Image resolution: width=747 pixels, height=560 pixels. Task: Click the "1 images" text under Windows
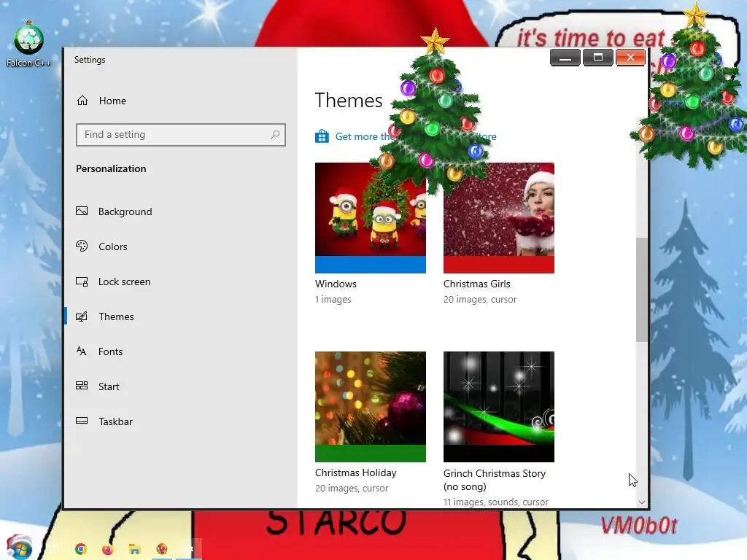click(x=333, y=300)
